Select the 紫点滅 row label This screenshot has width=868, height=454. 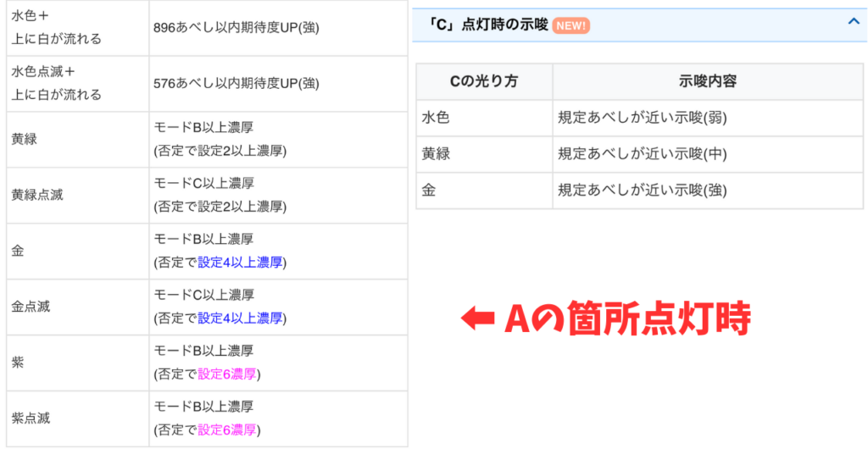(x=31, y=418)
